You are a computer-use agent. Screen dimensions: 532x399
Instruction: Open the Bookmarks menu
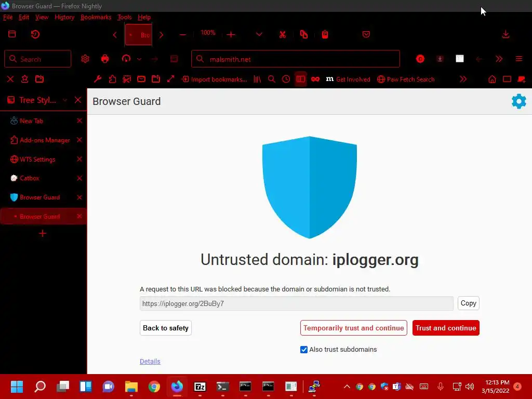96,17
